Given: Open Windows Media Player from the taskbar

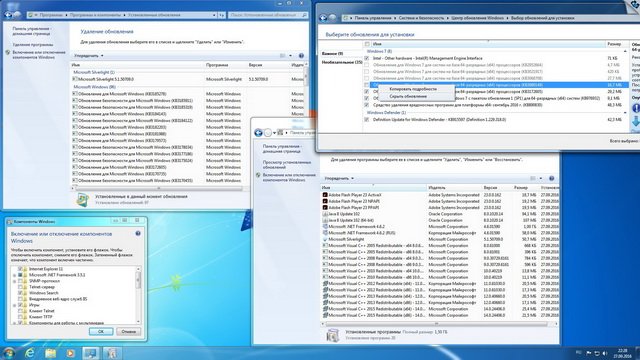Looking at the screenshot, I should tap(70, 353).
